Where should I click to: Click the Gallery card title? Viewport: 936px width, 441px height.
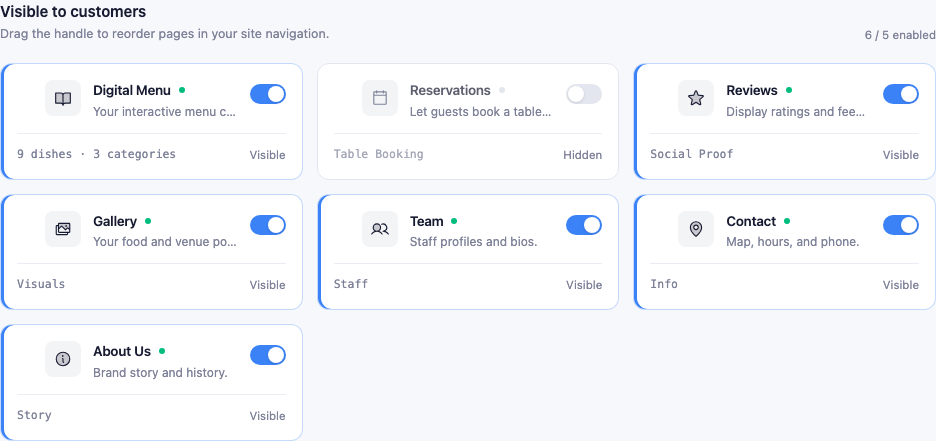[x=115, y=221]
